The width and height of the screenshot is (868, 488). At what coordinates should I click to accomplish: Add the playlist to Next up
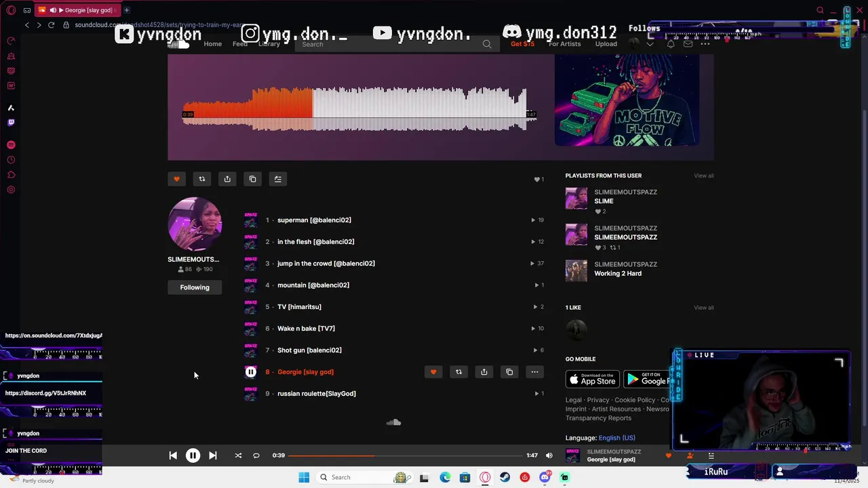click(278, 179)
